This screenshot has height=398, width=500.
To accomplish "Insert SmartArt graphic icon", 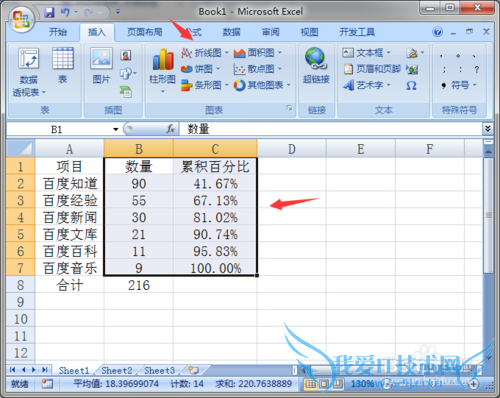I will pos(126,91).
